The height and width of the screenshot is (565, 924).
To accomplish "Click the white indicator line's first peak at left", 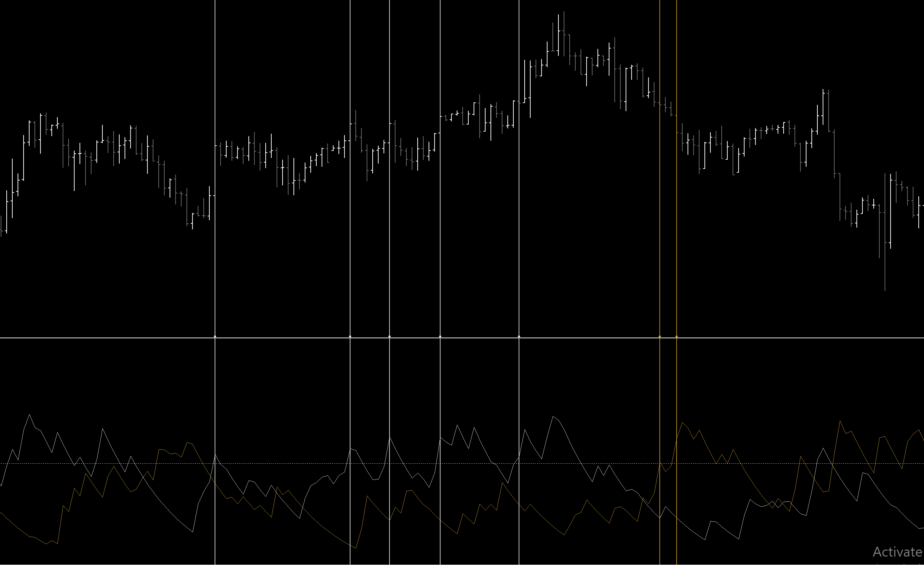I will click(29, 415).
